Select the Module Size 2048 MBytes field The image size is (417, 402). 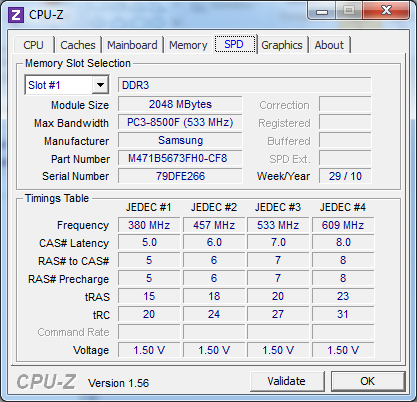[180, 104]
